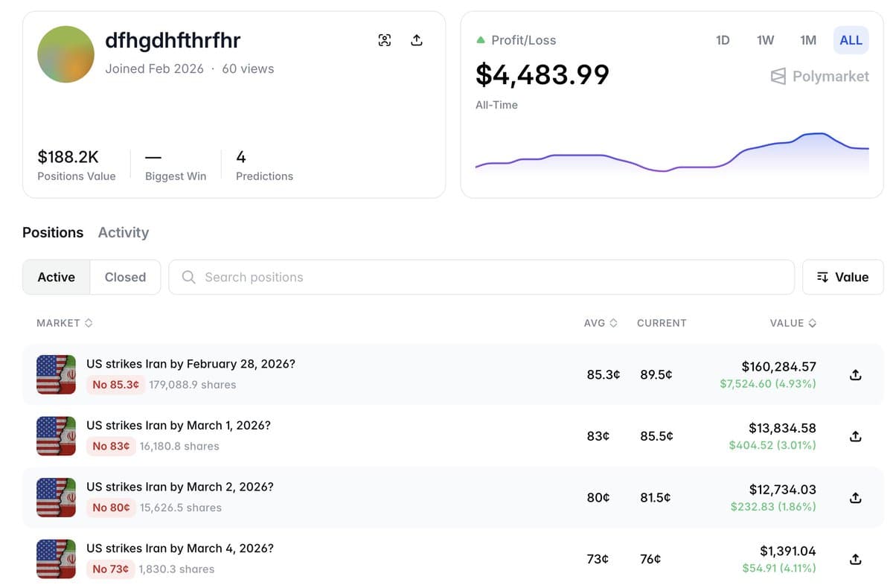893x588 pixels.
Task: Click the profile share icon in header
Action: [417, 40]
